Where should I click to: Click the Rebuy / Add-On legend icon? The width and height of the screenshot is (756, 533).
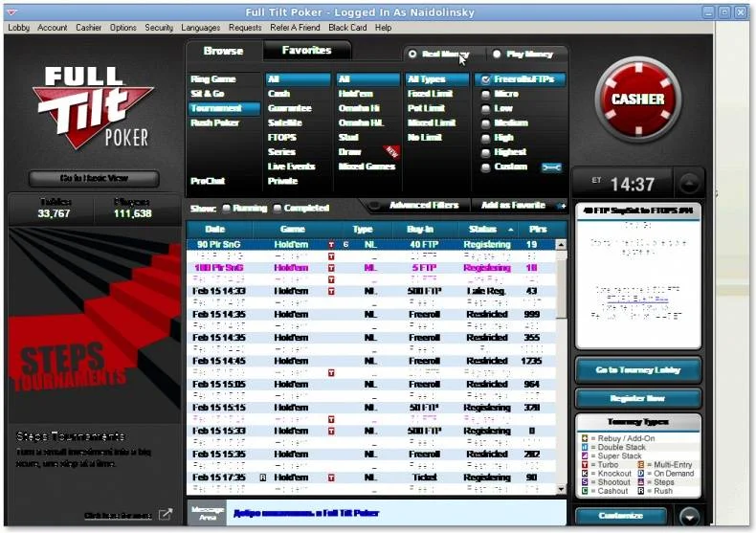click(x=585, y=438)
